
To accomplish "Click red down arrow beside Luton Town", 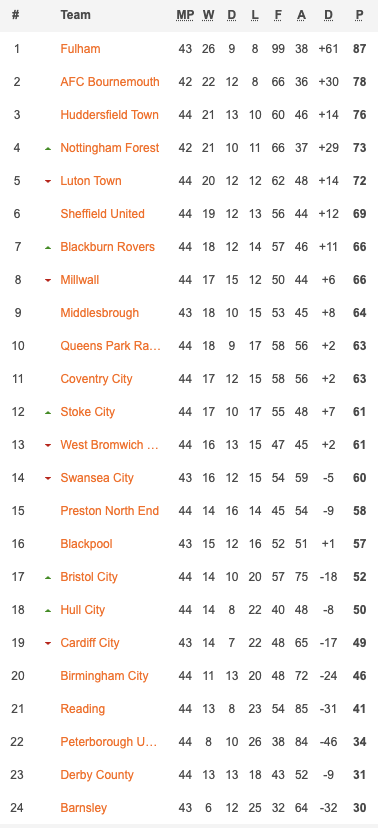I will [x=48, y=182].
